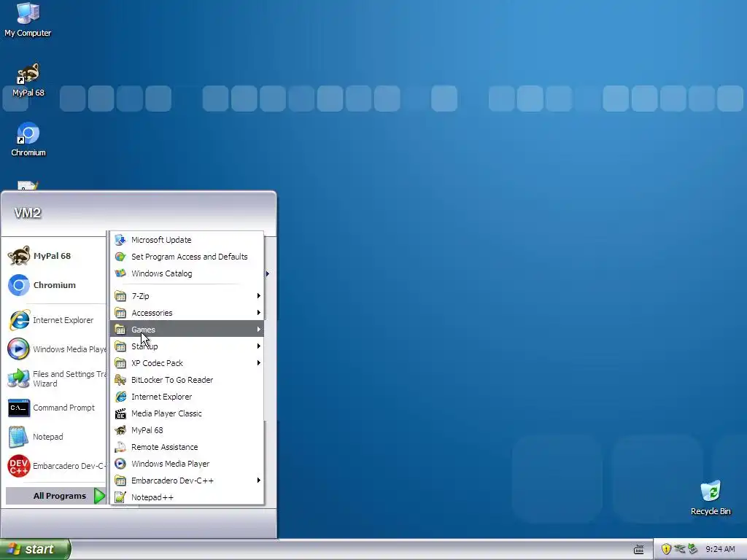Click the Media Player Classic icon
The height and width of the screenshot is (560, 747).
pos(120,413)
